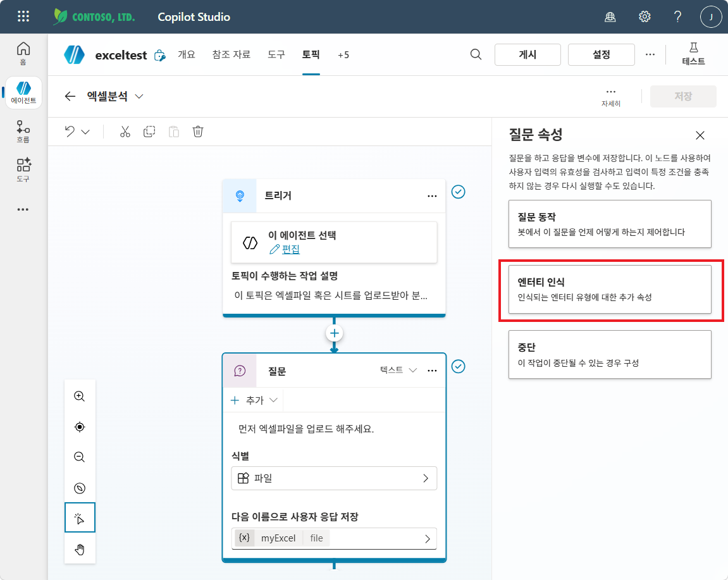The image size is (728, 580).
Task: Expand the 엑셀분석 topic dropdown
Action: pyautogui.click(x=139, y=96)
